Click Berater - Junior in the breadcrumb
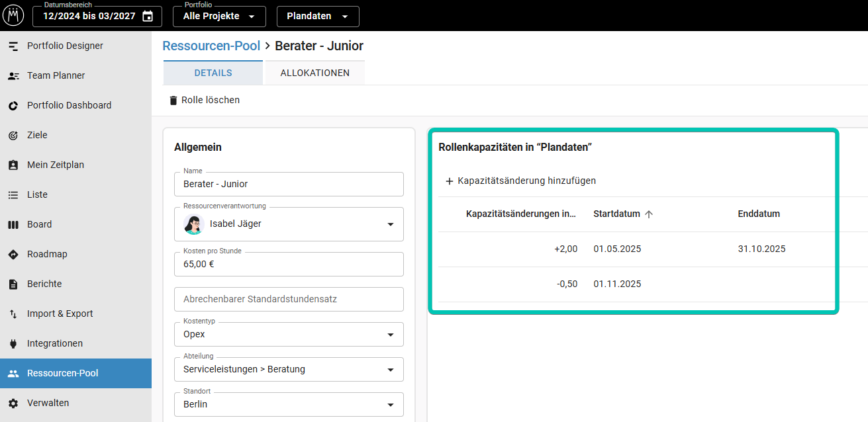 tap(319, 46)
